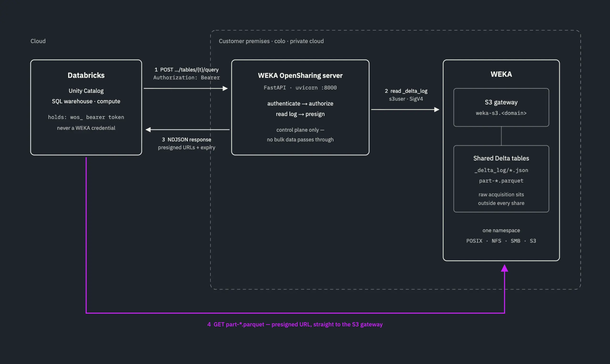Click '2 read _delta_log' step label

click(x=406, y=91)
